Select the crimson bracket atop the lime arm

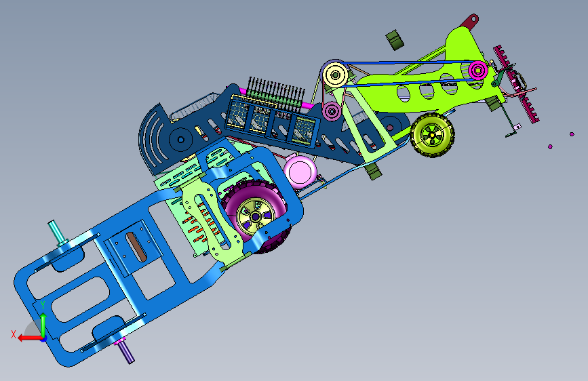(469, 22)
